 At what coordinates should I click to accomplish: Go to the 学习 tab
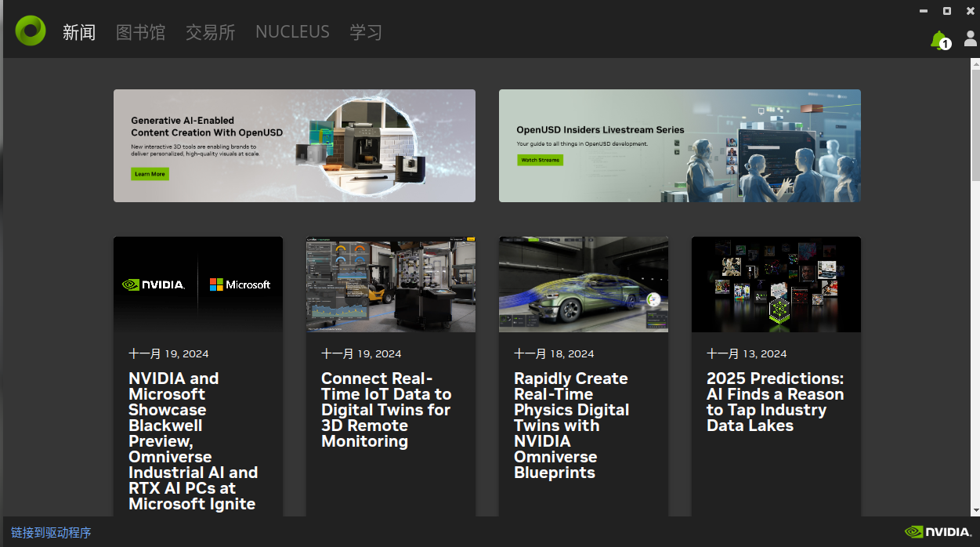point(366,32)
